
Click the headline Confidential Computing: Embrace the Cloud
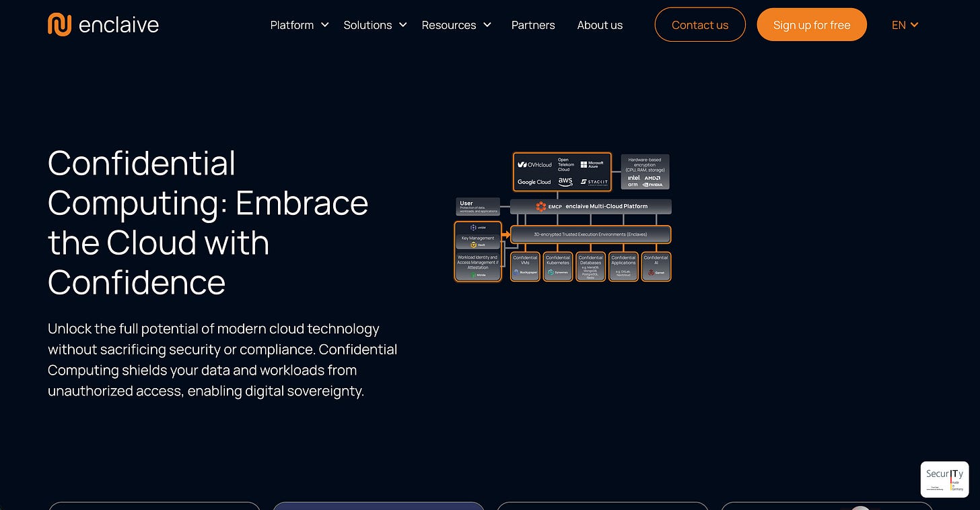208,222
